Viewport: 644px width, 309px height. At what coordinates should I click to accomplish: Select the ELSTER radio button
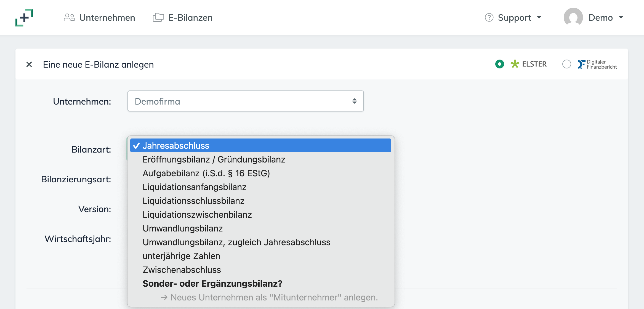point(499,64)
